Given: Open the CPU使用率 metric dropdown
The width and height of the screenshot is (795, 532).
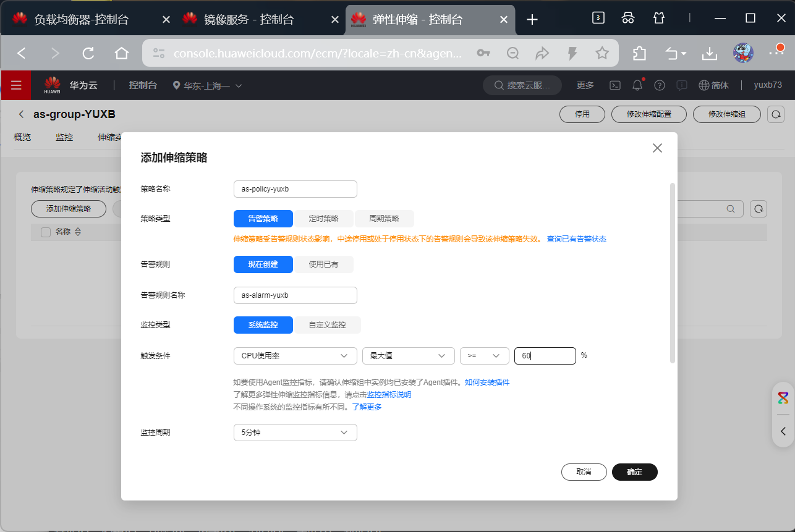Looking at the screenshot, I should tap(295, 356).
